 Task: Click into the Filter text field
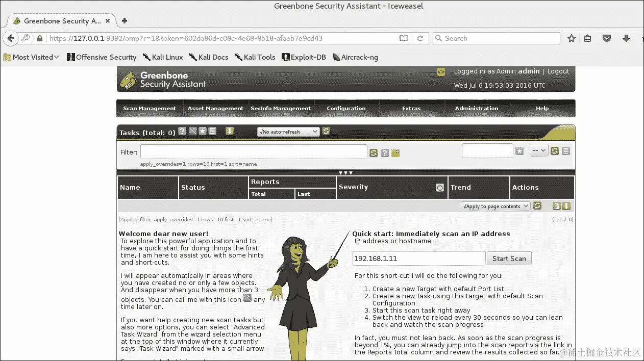pyautogui.click(x=254, y=152)
